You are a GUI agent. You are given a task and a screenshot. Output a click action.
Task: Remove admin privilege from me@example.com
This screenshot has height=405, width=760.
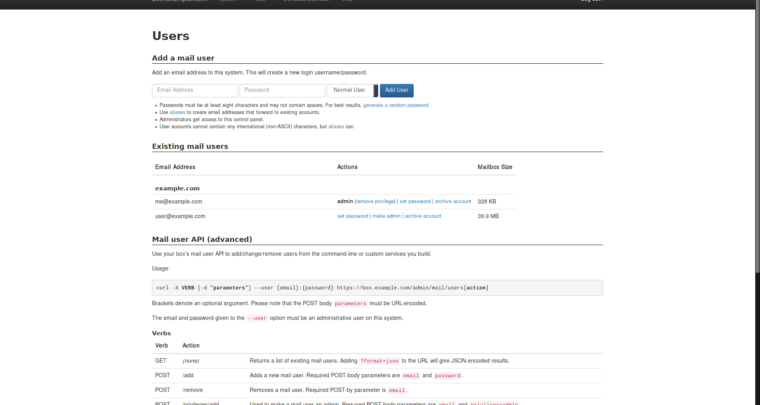tap(376, 201)
